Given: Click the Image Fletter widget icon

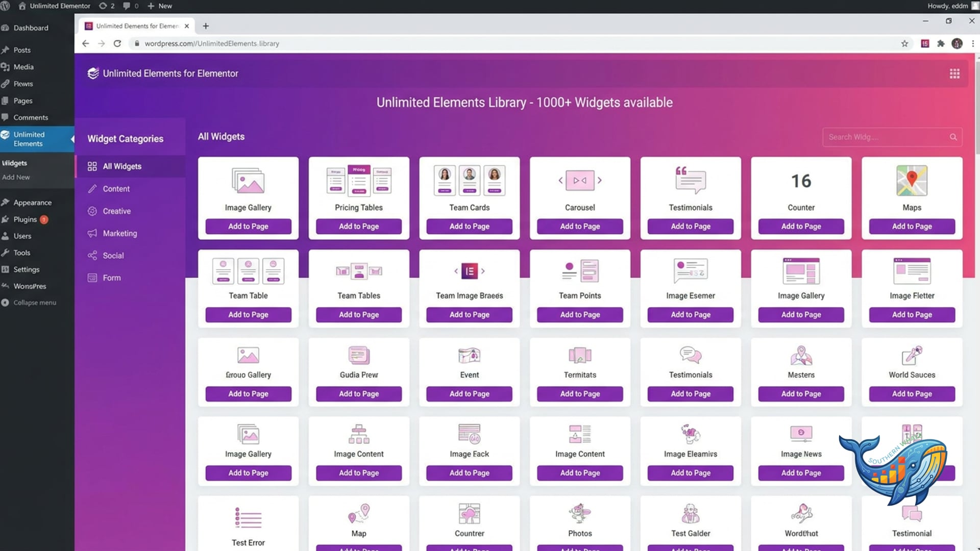Looking at the screenshot, I should coord(912,270).
